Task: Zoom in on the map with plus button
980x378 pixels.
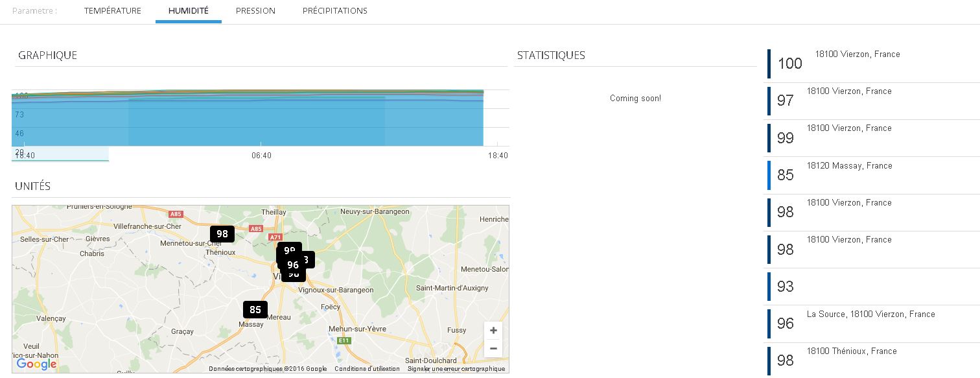Action: tap(493, 331)
